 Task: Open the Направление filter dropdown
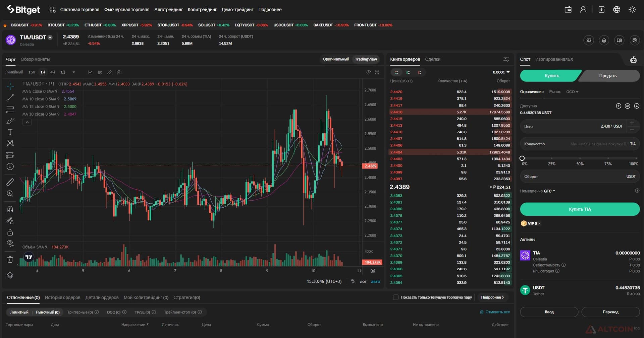[135, 325]
